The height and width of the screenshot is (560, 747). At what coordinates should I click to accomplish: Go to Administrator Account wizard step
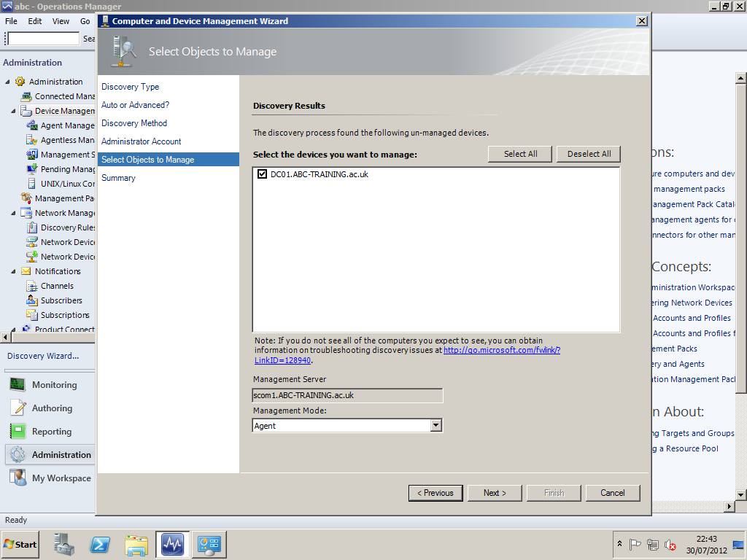pyautogui.click(x=141, y=141)
